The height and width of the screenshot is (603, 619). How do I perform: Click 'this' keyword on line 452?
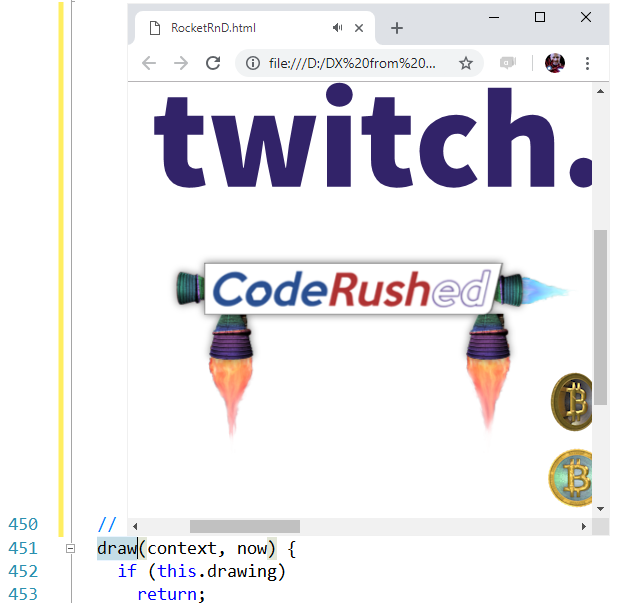[177, 571]
